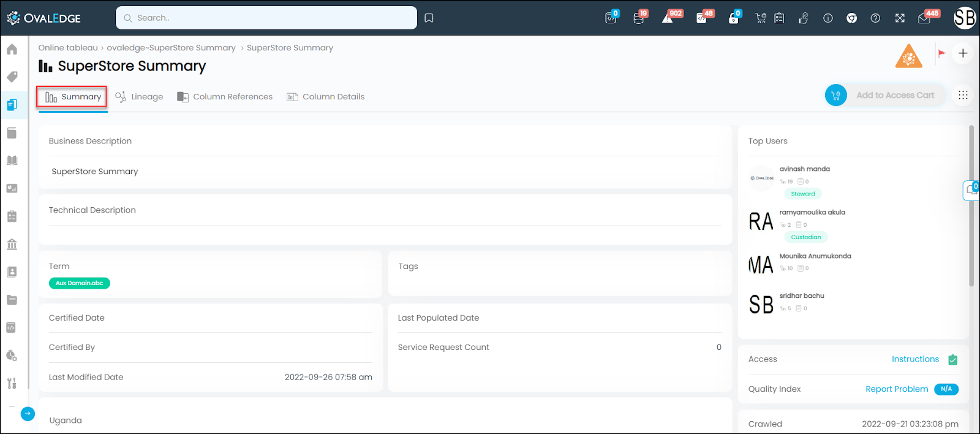Viewport: 980px width, 434px height.
Task: Click into the Search field
Action: [266, 18]
